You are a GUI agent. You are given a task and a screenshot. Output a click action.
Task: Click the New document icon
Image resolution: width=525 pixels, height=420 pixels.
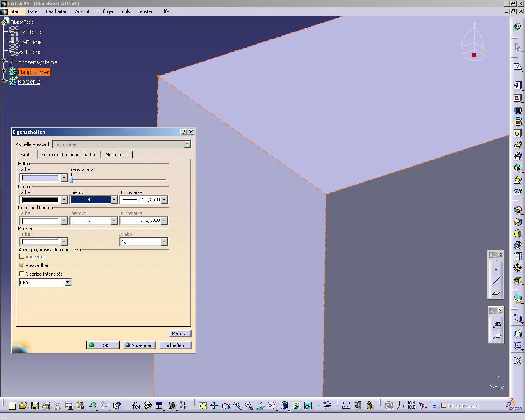12,406
